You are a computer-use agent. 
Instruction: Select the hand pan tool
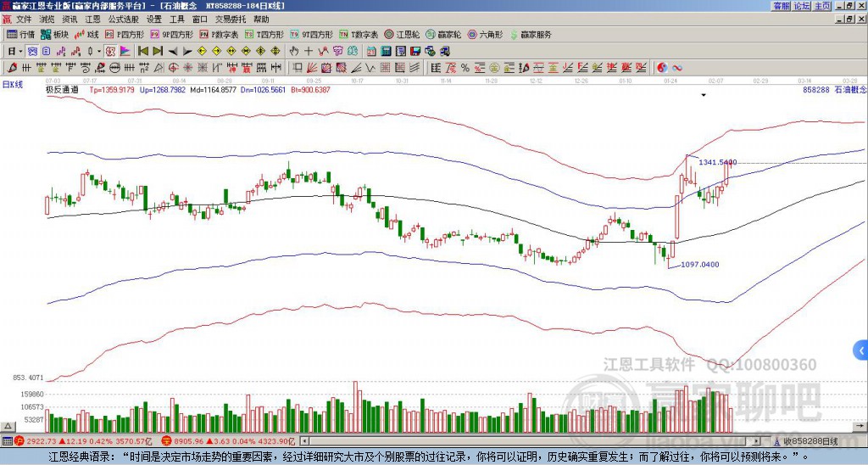294,52
